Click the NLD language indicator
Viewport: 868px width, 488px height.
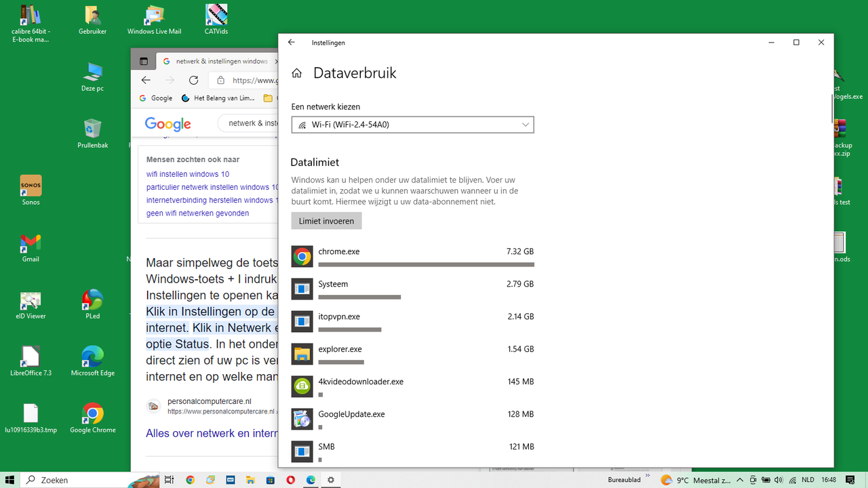pos(808,480)
